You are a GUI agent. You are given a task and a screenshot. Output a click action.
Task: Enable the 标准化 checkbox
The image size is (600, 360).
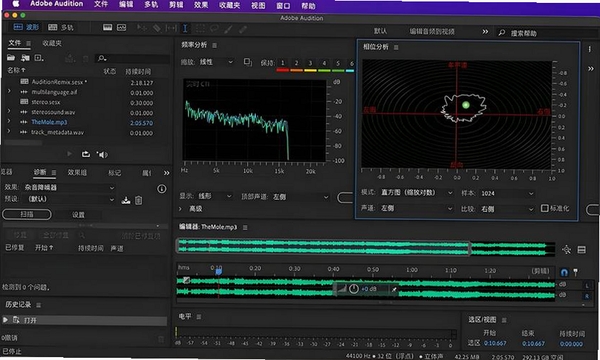pos(544,208)
